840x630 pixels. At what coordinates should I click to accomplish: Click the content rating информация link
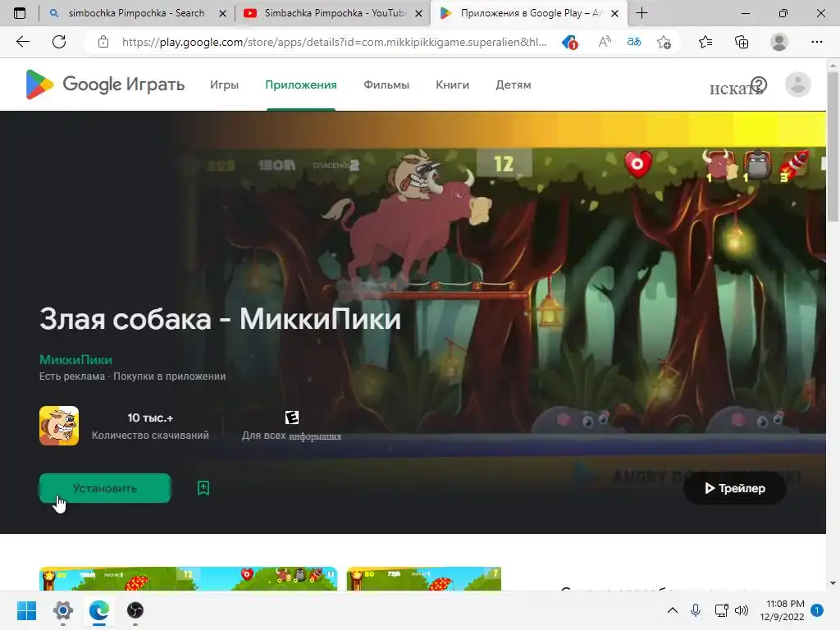[x=315, y=436]
